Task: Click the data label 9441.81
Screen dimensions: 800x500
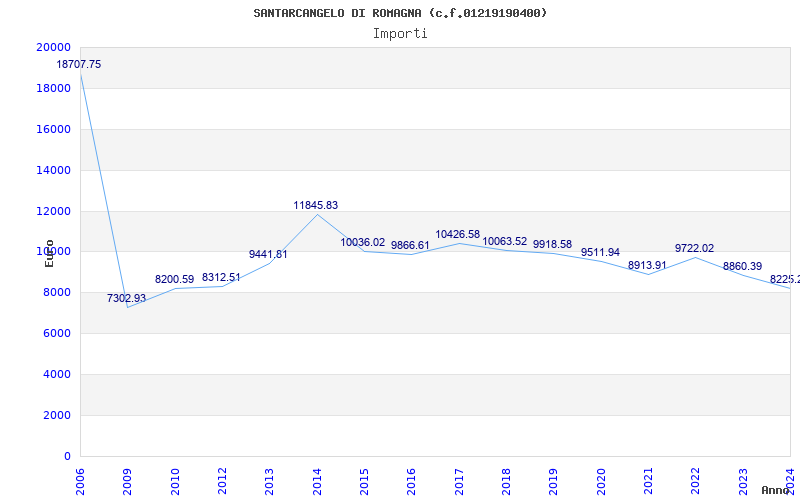Action: [268, 254]
